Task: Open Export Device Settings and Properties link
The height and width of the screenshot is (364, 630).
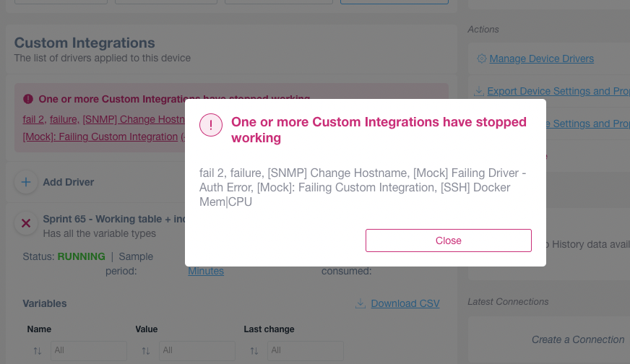Action: [558, 91]
